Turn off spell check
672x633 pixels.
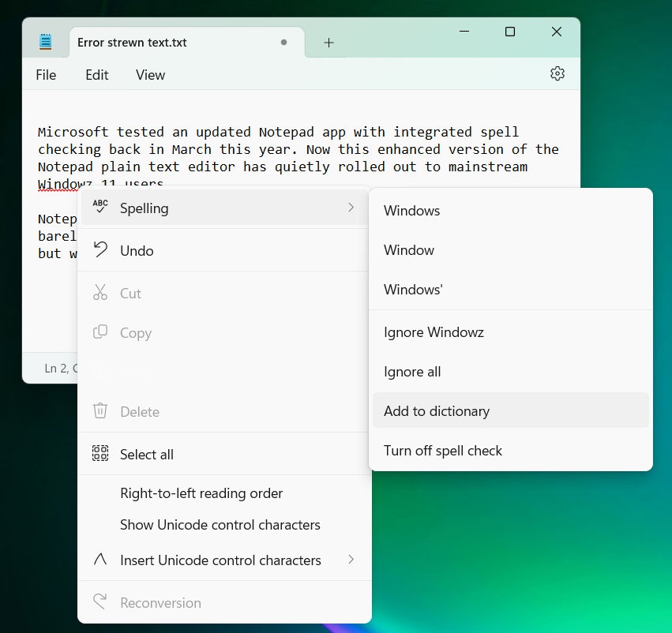click(x=443, y=450)
